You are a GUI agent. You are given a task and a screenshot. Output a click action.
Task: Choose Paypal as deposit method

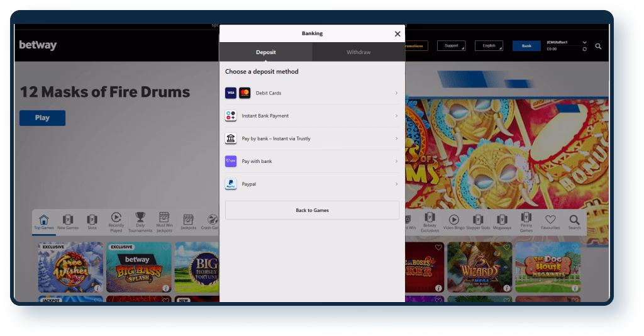click(x=312, y=184)
